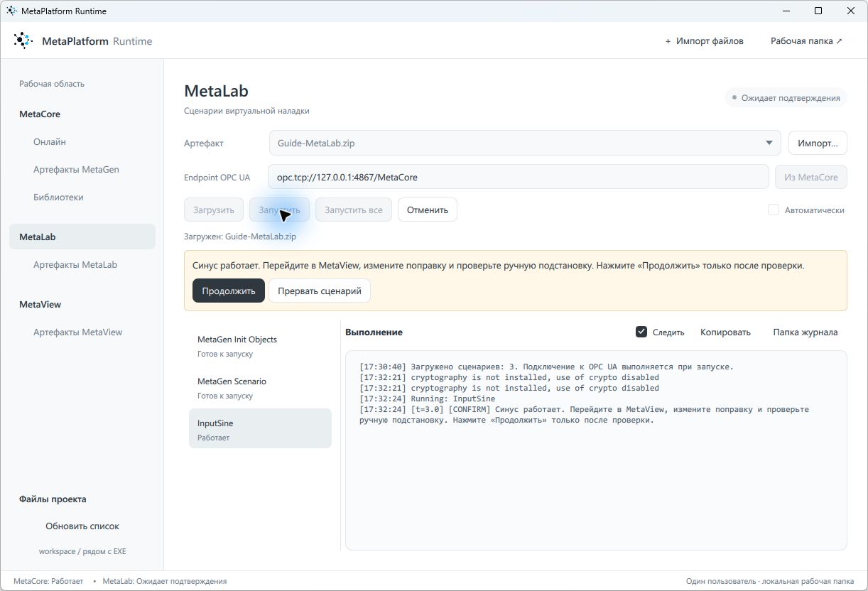The width and height of the screenshot is (868, 591).
Task: Click the 'Файлы проекта' sidebar heading
Action: (53, 499)
